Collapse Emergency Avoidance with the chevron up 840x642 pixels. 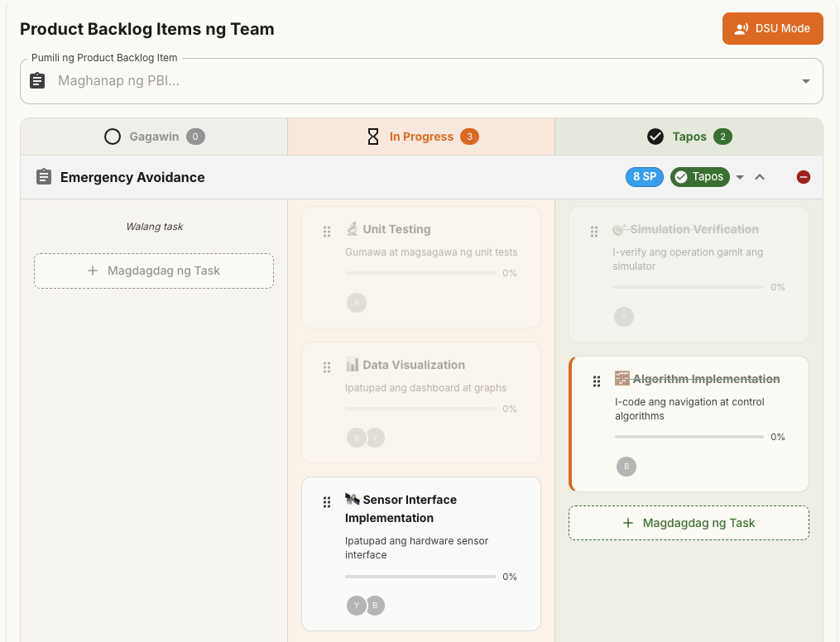pyautogui.click(x=761, y=176)
